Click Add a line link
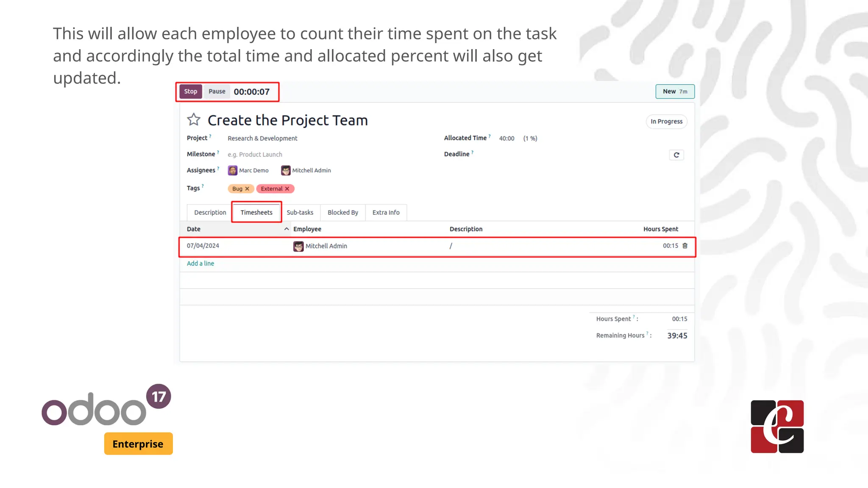 click(x=200, y=263)
